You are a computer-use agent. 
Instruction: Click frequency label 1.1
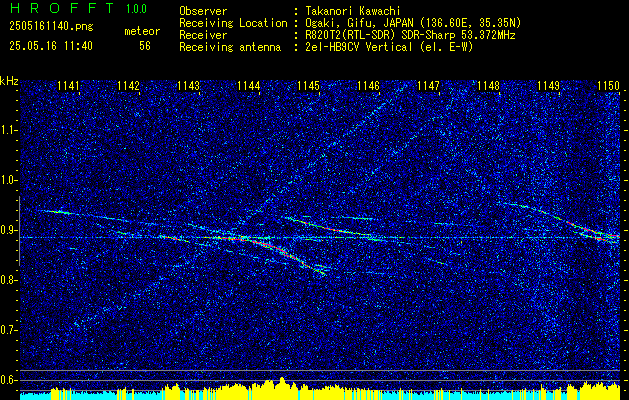(8, 130)
